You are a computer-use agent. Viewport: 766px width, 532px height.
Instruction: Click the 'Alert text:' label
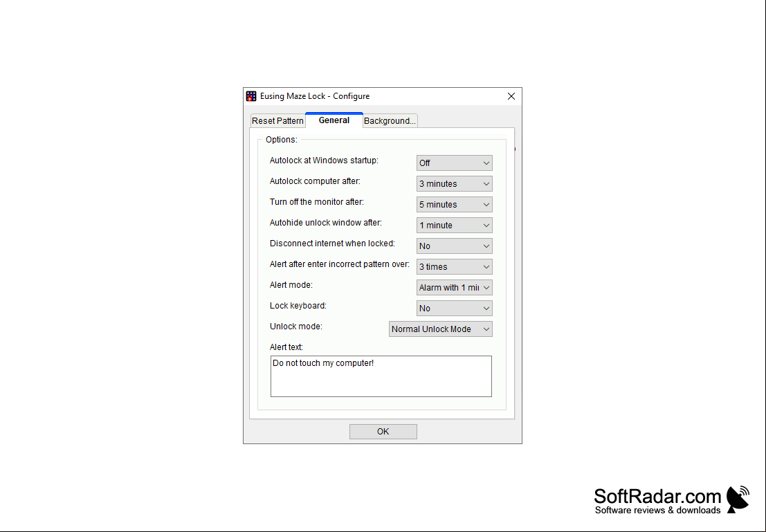pos(286,347)
